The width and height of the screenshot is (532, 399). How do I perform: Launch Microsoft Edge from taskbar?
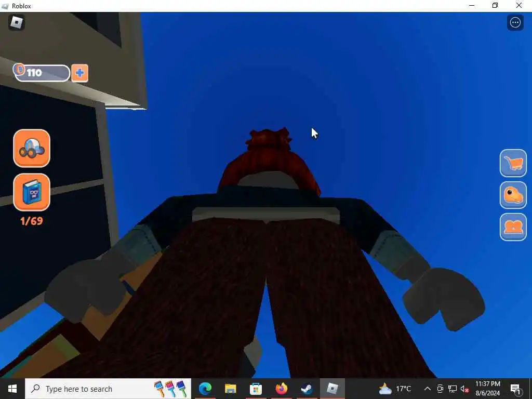[x=205, y=389]
